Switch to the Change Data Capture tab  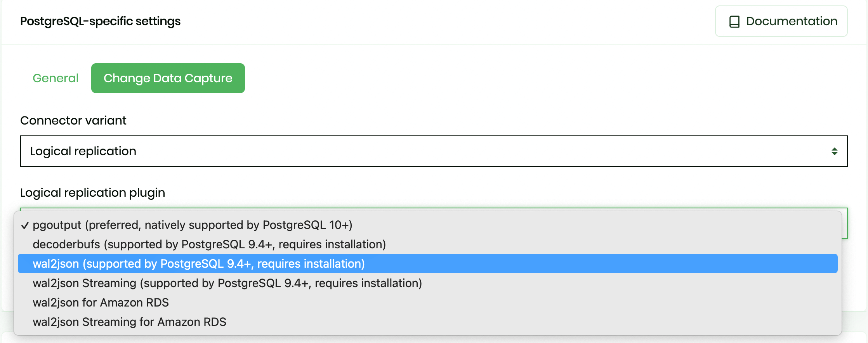168,78
